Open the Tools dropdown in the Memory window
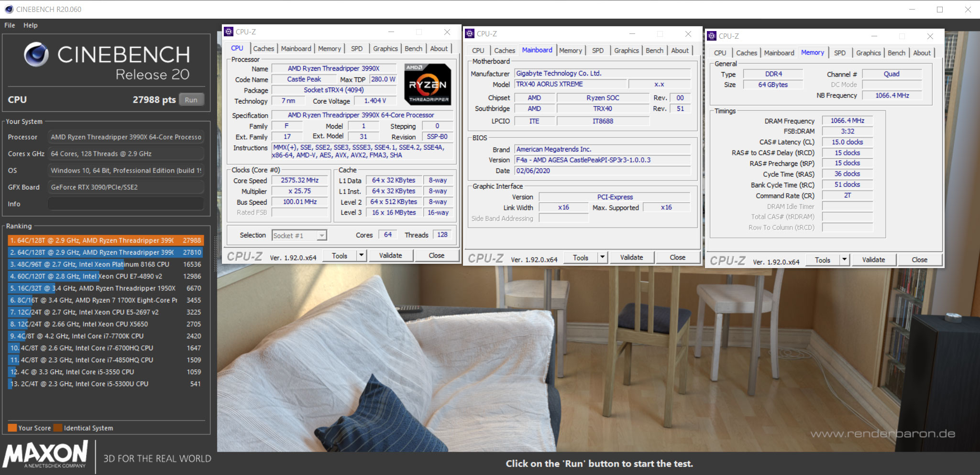This screenshot has height=475, width=980. (x=844, y=259)
